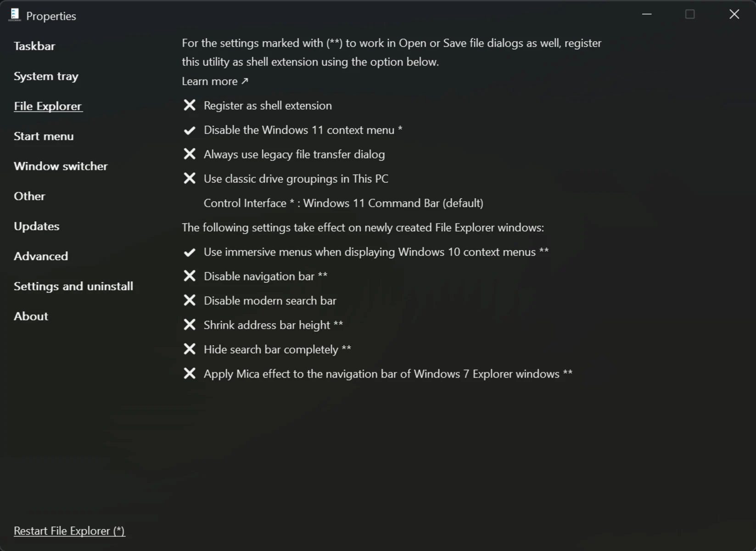Open the Window switcher section

(x=61, y=166)
